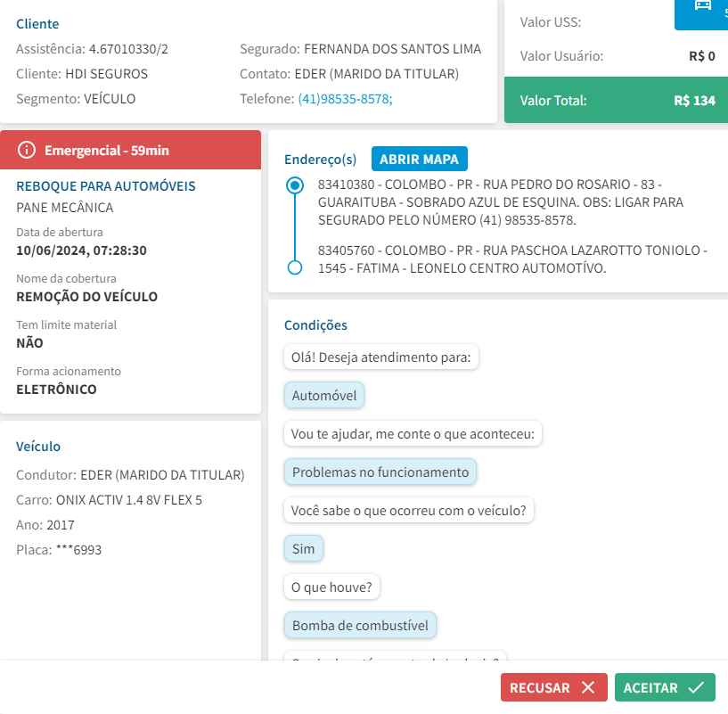728x714 pixels.
Task: Click the Valor Usuário R$ 0 amount
Action: point(702,56)
